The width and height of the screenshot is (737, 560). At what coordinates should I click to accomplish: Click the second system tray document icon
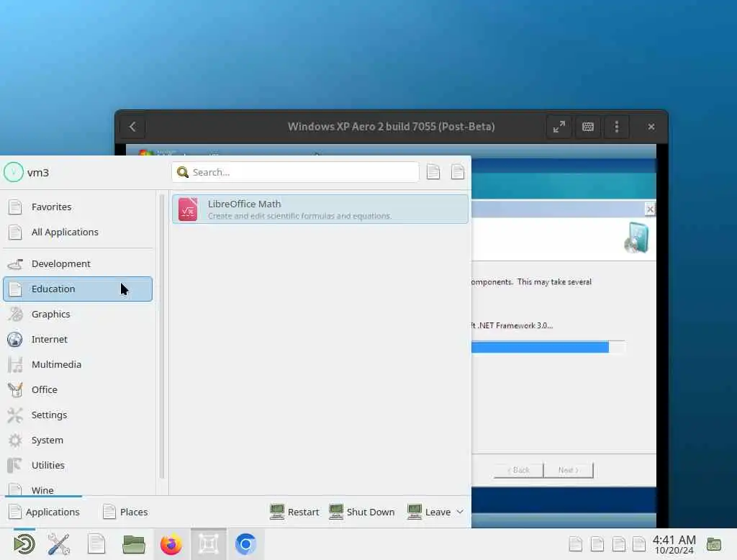[x=597, y=544]
